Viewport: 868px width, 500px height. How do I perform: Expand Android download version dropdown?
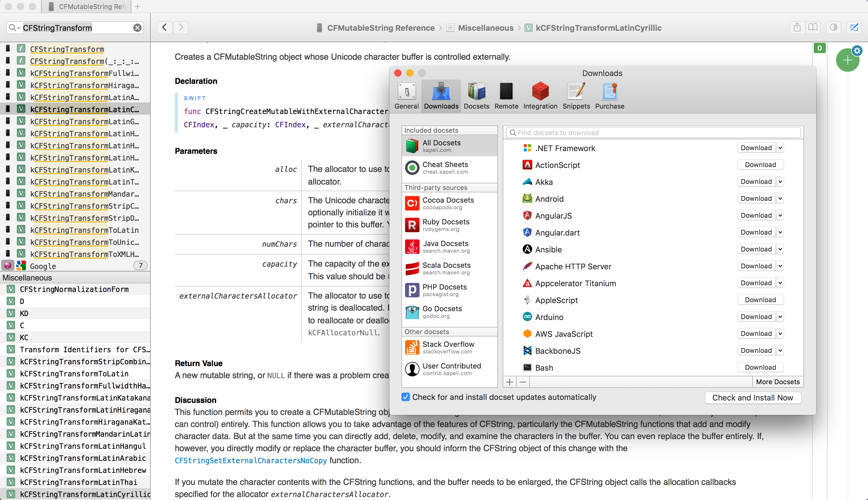coord(780,198)
